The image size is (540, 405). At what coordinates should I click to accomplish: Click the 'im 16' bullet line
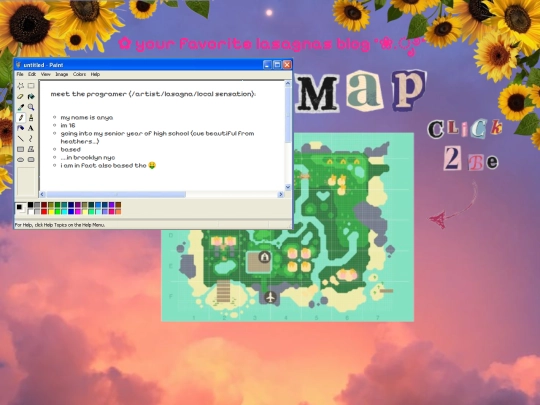[68, 125]
